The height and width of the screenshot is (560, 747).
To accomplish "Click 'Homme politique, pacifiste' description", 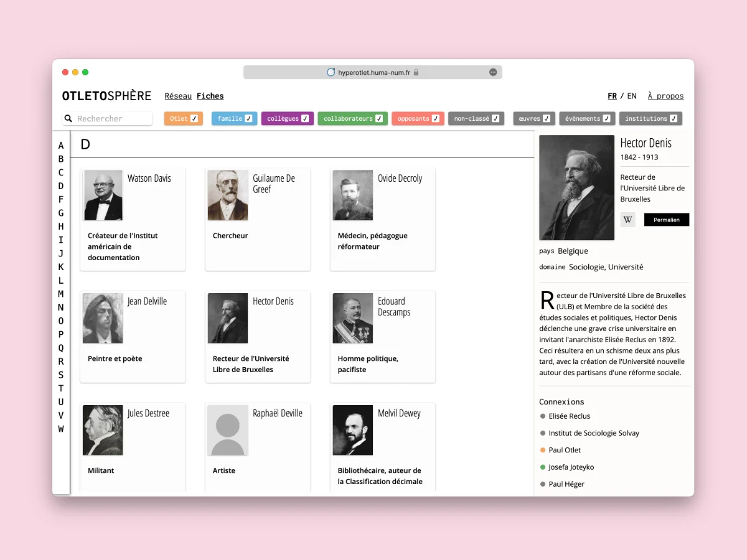I will pyautogui.click(x=368, y=364).
